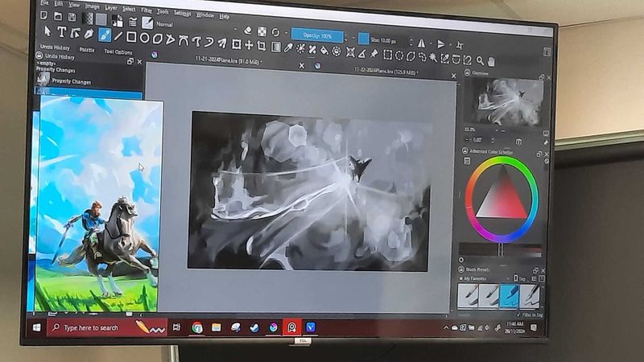Viewport: 644px width, 362px height.
Task: Adjust the Opacity 100% slider
Action: tap(317, 35)
